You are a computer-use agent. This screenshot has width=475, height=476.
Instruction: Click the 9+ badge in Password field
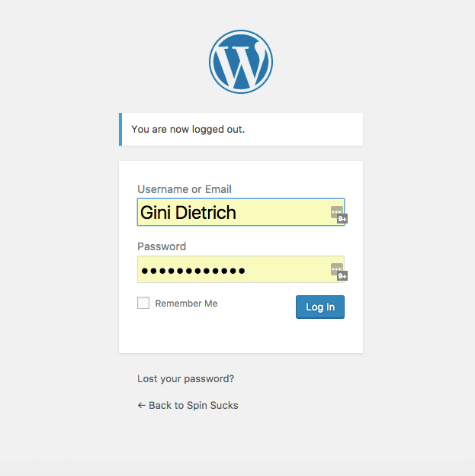click(x=342, y=276)
